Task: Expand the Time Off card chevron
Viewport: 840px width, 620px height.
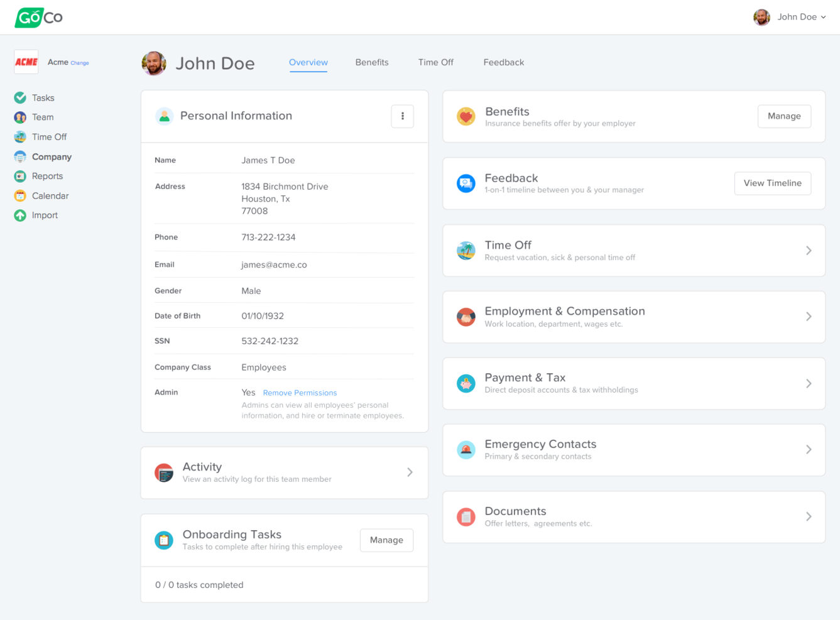Action: point(809,251)
